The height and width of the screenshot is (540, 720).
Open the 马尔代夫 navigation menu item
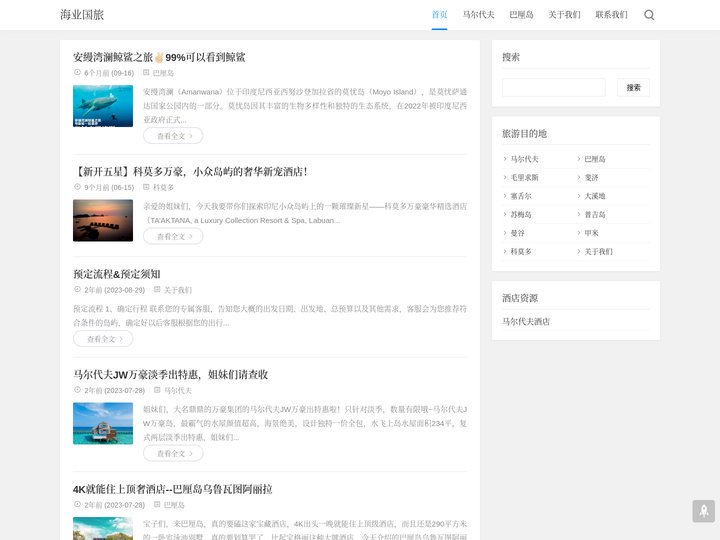tap(478, 15)
